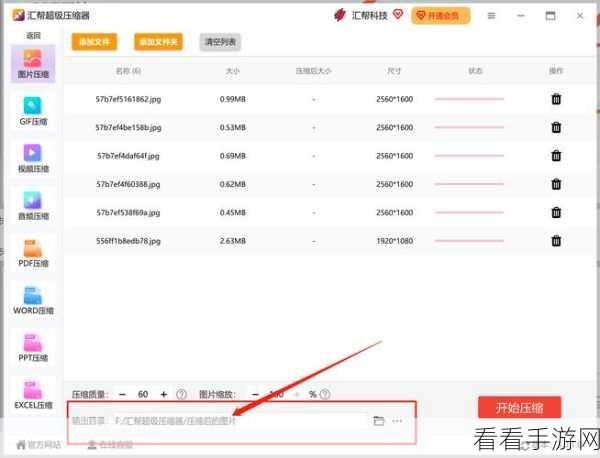The height and width of the screenshot is (458, 600).
Task: Delete file 556ff1b8edb78.jpg with trash icon
Action: click(x=556, y=241)
